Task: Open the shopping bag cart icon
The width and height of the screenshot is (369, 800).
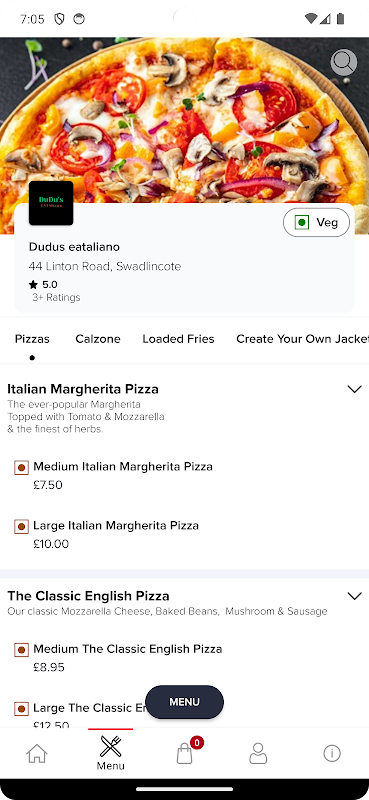Action: click(184, 753)
